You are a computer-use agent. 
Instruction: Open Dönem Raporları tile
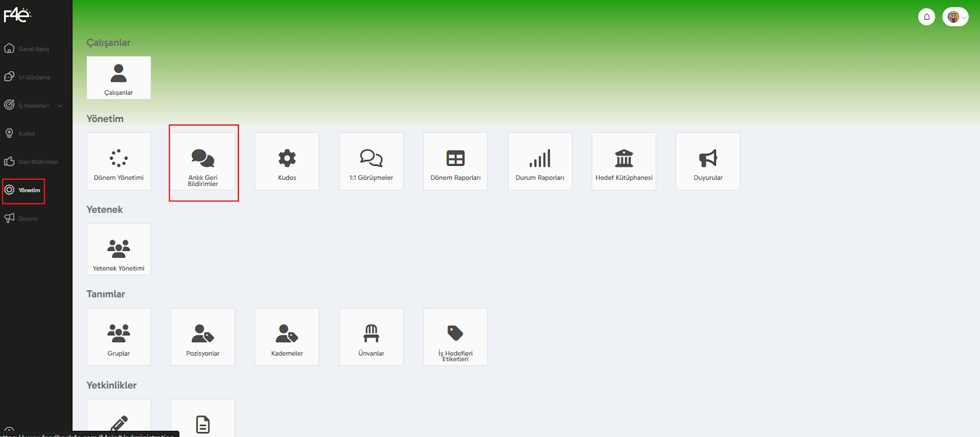[x=455, y=161]
